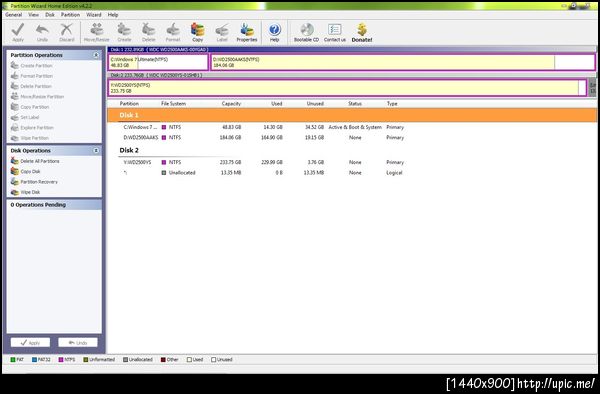
Task: Click the FAT32 legend color swatch
Action: click(34, 360)
